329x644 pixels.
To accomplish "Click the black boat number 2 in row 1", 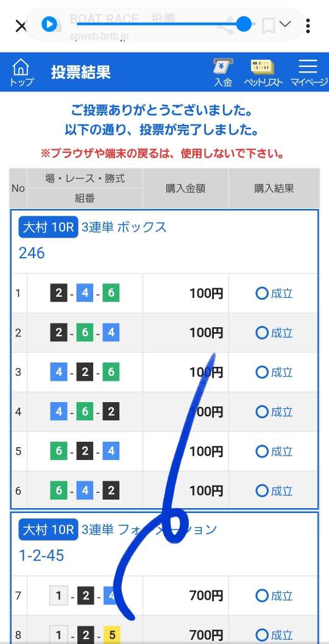I will (58, 293).
